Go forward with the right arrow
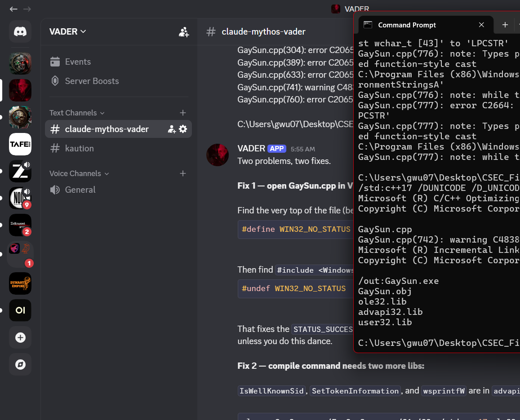 point(27,9)
